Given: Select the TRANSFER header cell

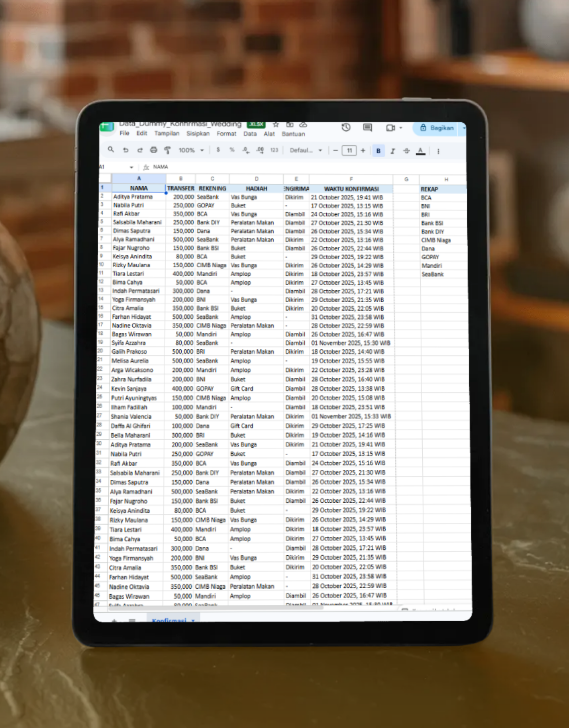Looking at the screenshot, I should pyautogui.click(x=181, y=188).
